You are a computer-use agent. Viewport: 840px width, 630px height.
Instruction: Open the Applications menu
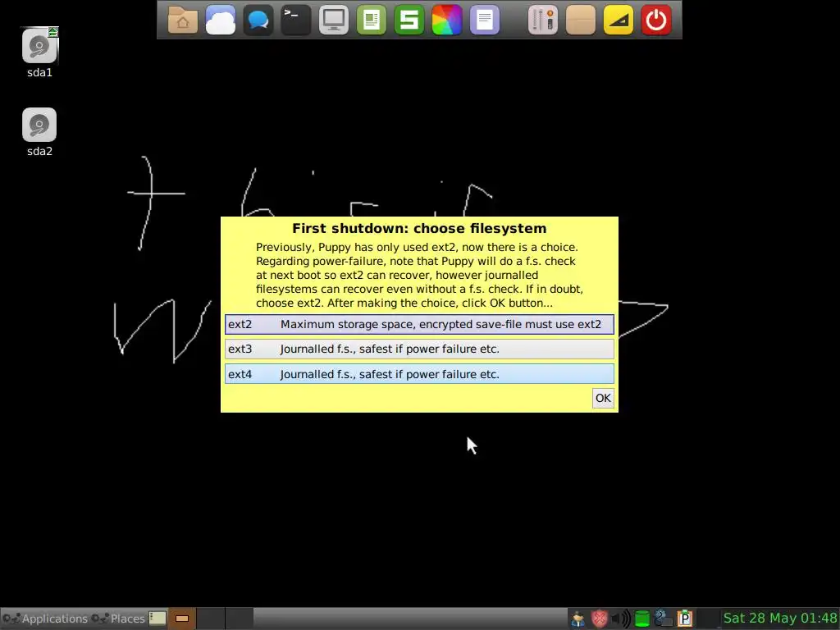pos(44,619)
